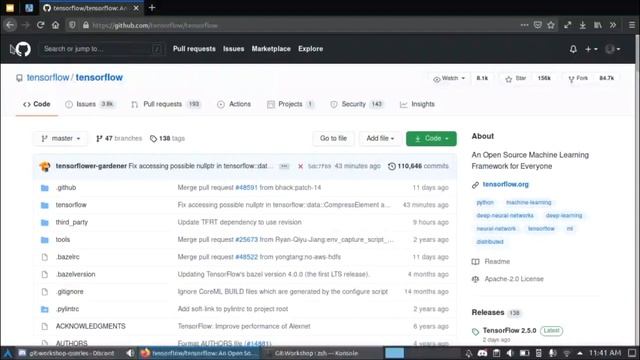Open the third_party folder

(71, 222)
